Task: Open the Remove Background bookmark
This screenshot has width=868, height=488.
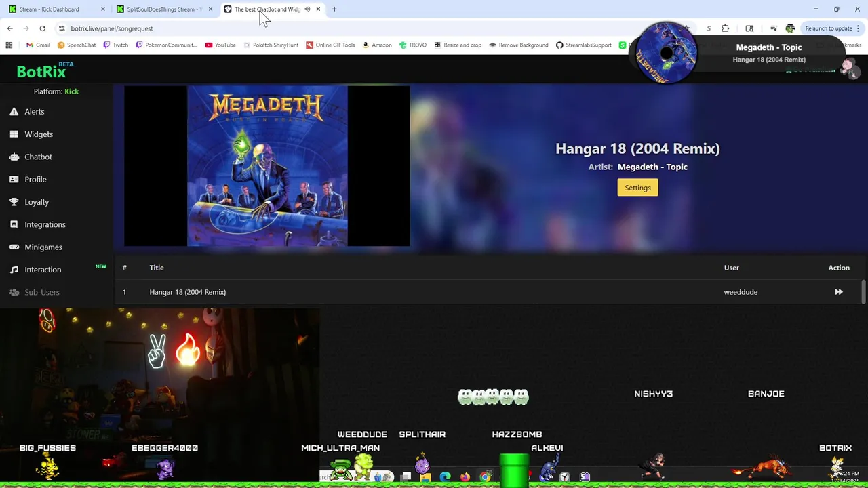Action: click(x=519, y=45)
